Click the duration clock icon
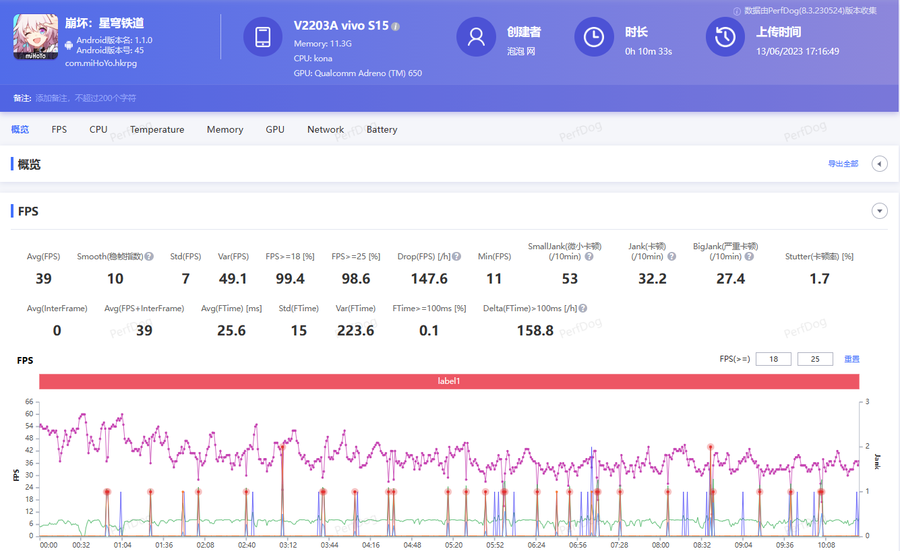The height and width of the screenshot is (551, 900). [x=594, y=37]
